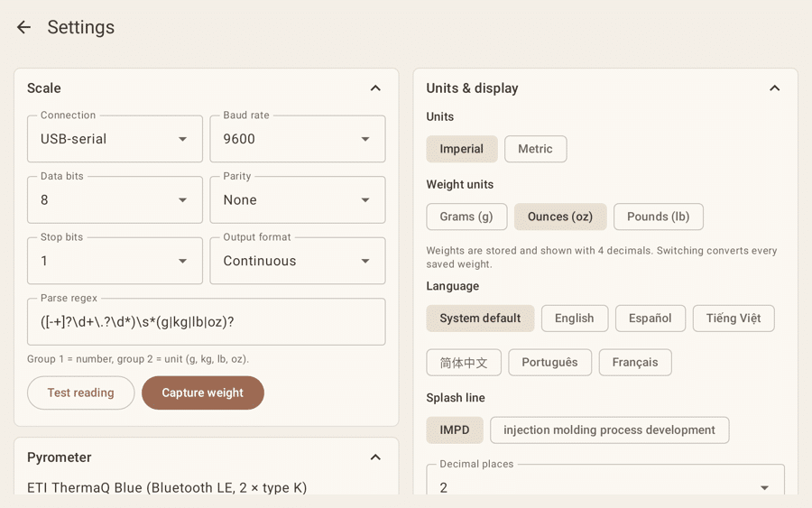Click into the Parse regex field
The width and height of the screenshot is (812, 508).
click(206, 321)
